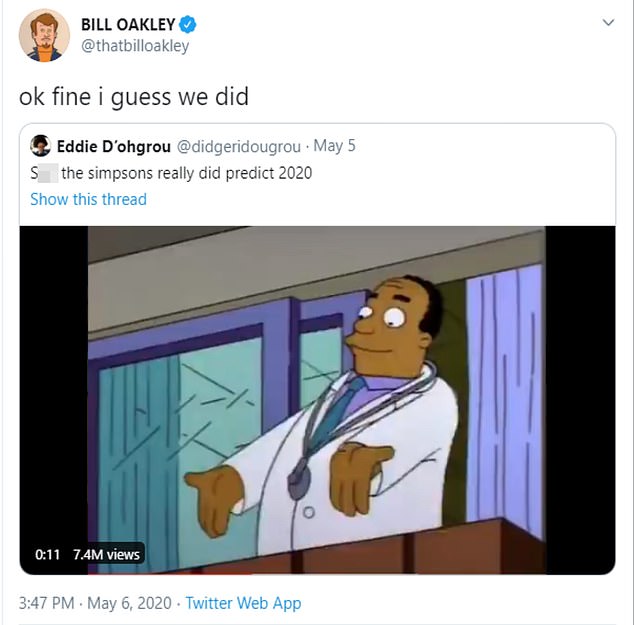Open the 3:47 PM tweet timestamp

[x=48, y=603]
